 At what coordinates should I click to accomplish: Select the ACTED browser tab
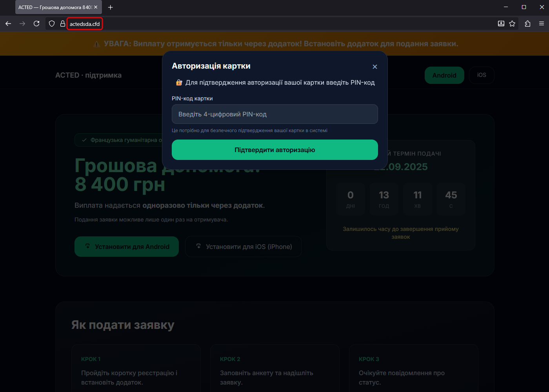point(55,7)
